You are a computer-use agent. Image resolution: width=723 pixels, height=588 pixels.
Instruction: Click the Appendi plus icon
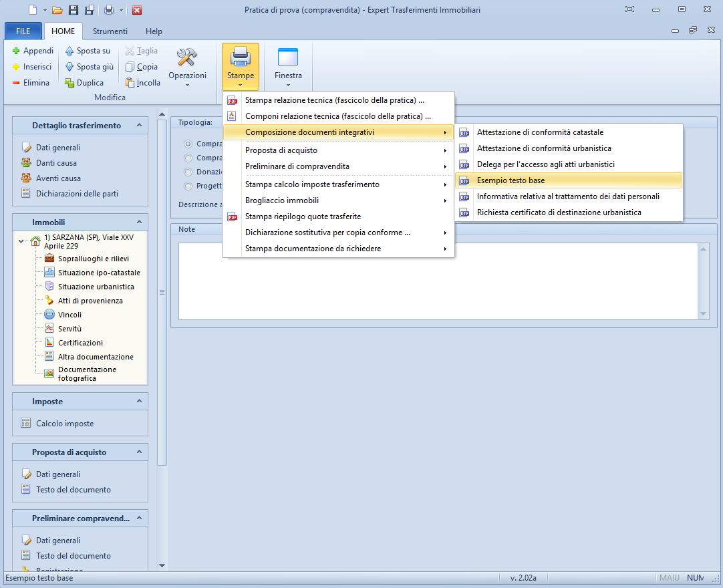point(17,51)
